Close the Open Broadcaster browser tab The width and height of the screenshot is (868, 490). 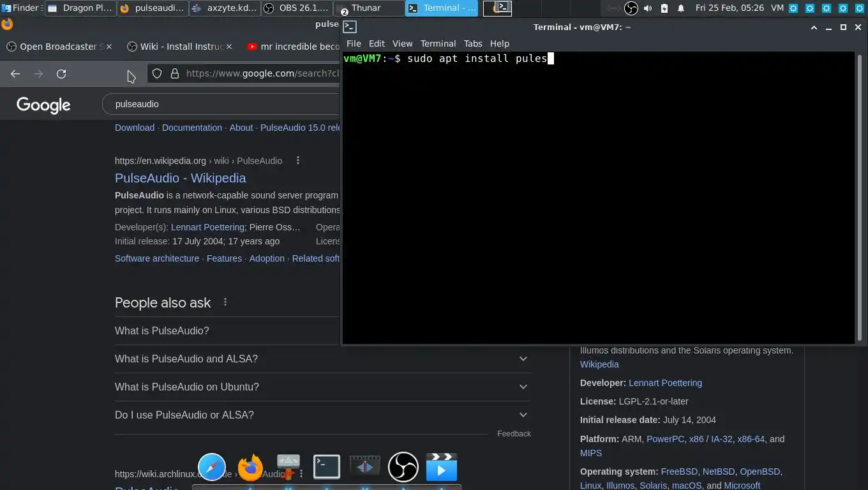(x=108, y=47)
